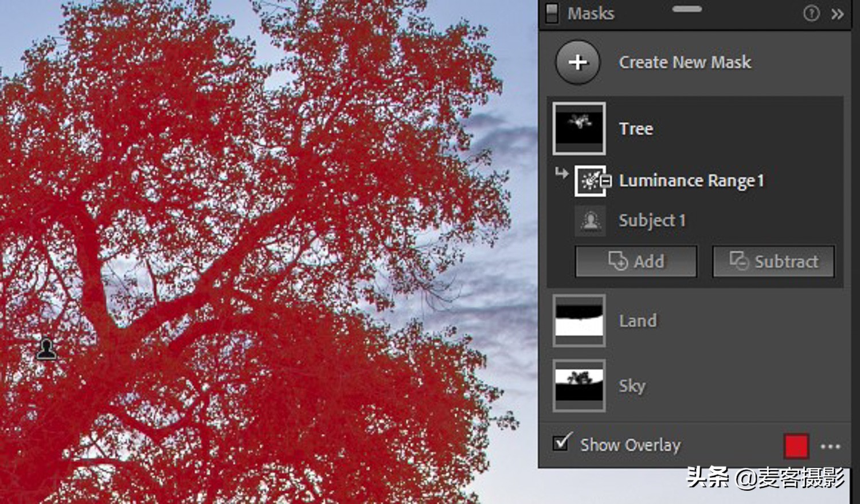This screenshot has height=504, width=860.
Task: Select the Tree mask thumbnail
Action: [579, 128]
